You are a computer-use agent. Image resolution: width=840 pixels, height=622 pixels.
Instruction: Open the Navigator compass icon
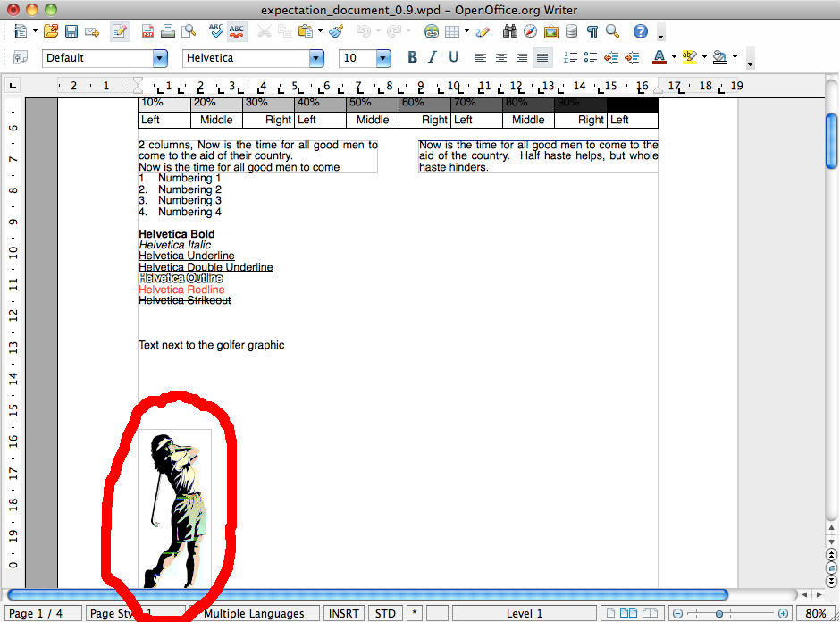coord(531,32)
